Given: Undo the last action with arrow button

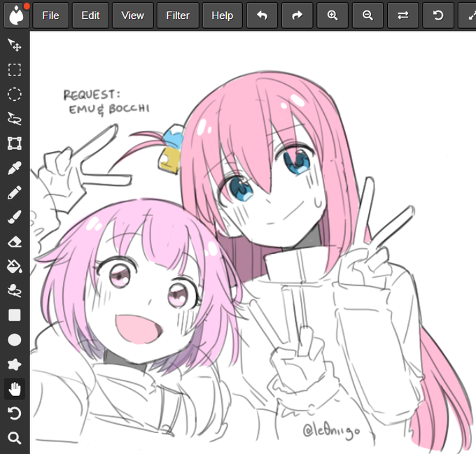Looking at the screenshot, I should pos(262,15).
